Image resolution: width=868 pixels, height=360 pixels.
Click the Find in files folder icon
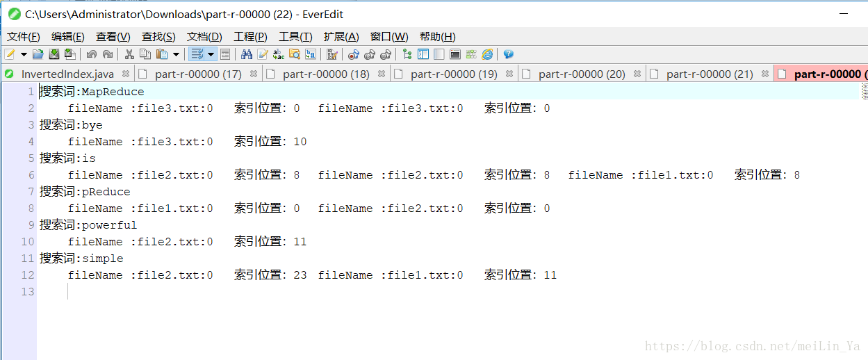295,54
